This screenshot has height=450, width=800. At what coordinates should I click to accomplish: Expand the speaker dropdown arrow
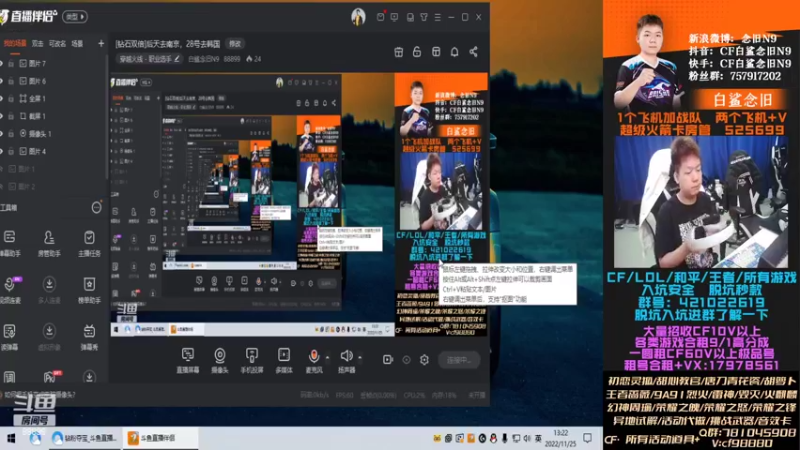[x=360, y=358]
